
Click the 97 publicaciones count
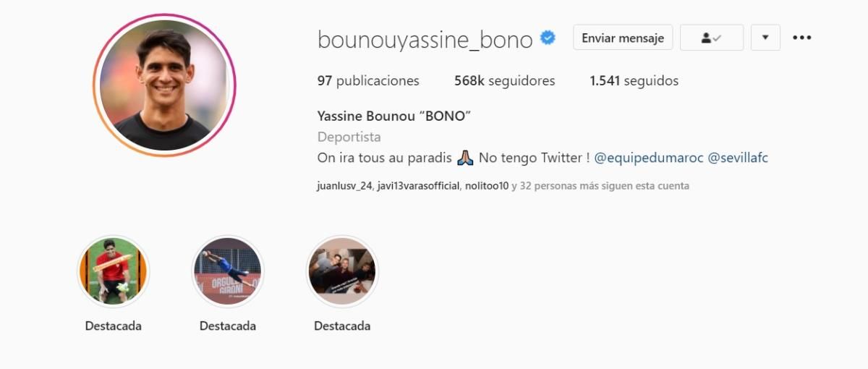(x=368, y=81)
